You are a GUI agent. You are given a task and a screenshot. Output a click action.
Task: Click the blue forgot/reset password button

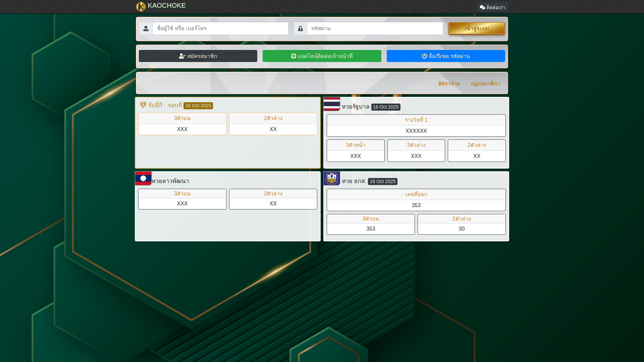tap(445, 56)
